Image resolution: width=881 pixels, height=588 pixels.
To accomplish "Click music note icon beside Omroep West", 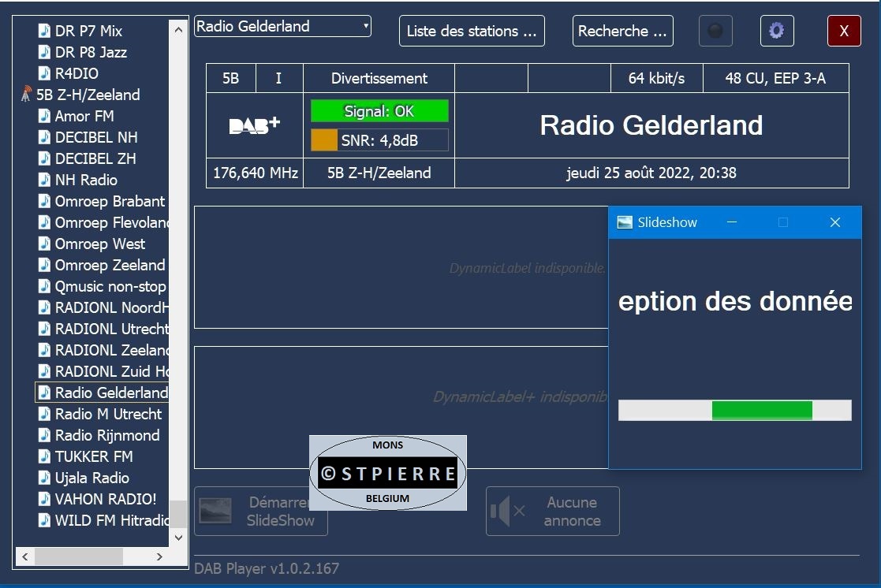I will pyautogui.click(x=44, y=244).
